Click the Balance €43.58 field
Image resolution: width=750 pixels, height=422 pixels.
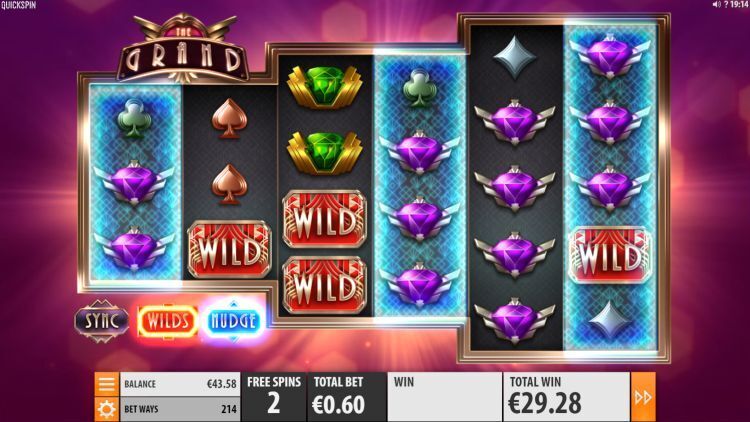coord(180,384)
